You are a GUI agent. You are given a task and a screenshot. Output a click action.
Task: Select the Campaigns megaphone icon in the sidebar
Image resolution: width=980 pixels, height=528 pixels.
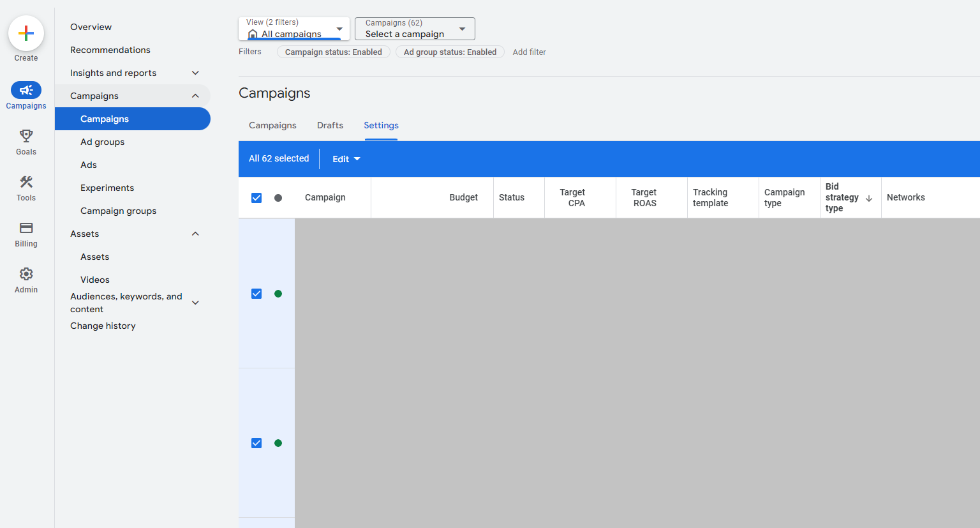26,90
